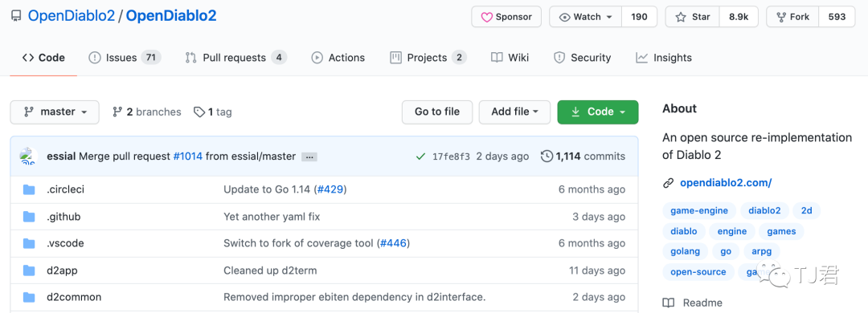
Task: Open the Readme book icon
Action: [x=669, y=303]
